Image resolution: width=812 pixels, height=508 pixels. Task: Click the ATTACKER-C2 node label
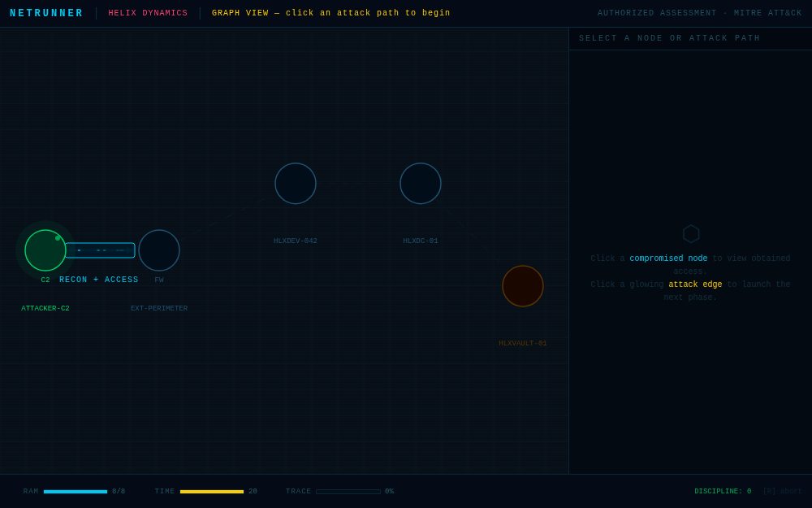tap(45, 308)
